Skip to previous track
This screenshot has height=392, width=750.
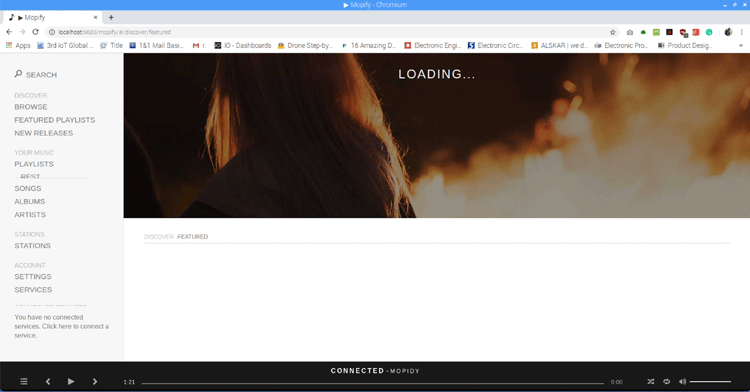(x=48, y=381)
